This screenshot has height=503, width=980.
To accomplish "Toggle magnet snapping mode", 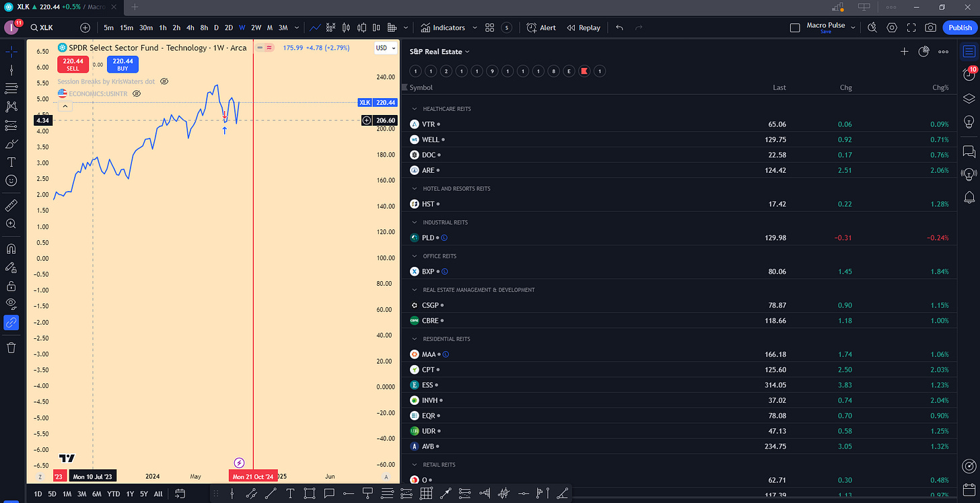I will pos(11,249).
